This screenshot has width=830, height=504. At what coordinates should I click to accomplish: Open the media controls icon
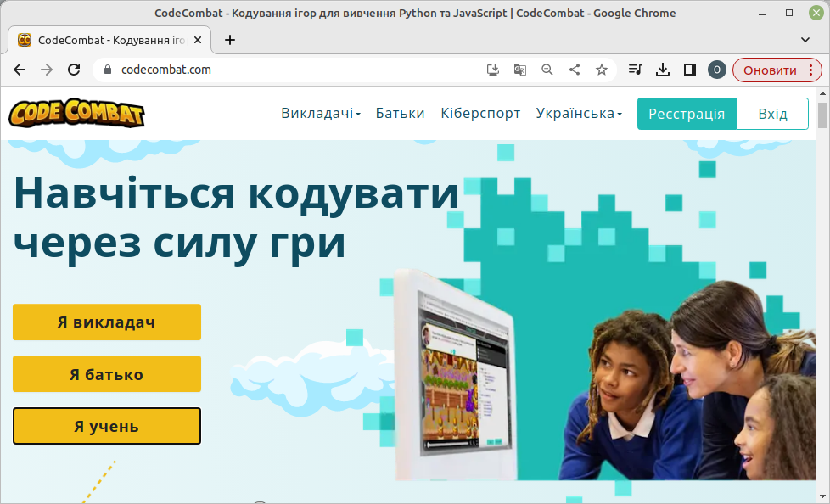point(636,70)
